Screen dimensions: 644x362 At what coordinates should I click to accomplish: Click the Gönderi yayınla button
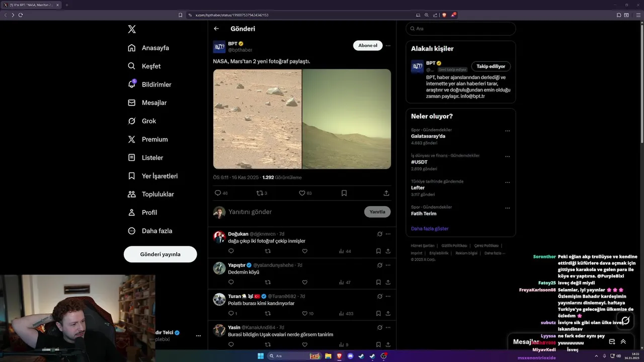(x=160, y=254)
